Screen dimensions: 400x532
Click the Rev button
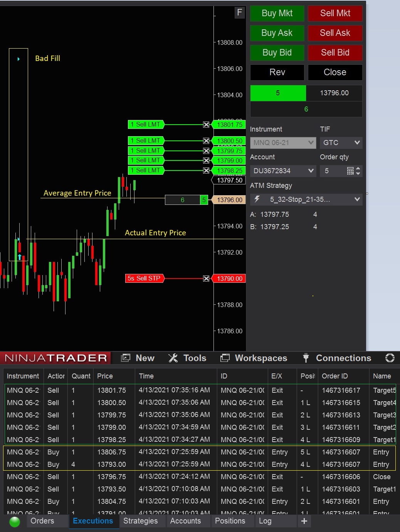tap(277, 72)
